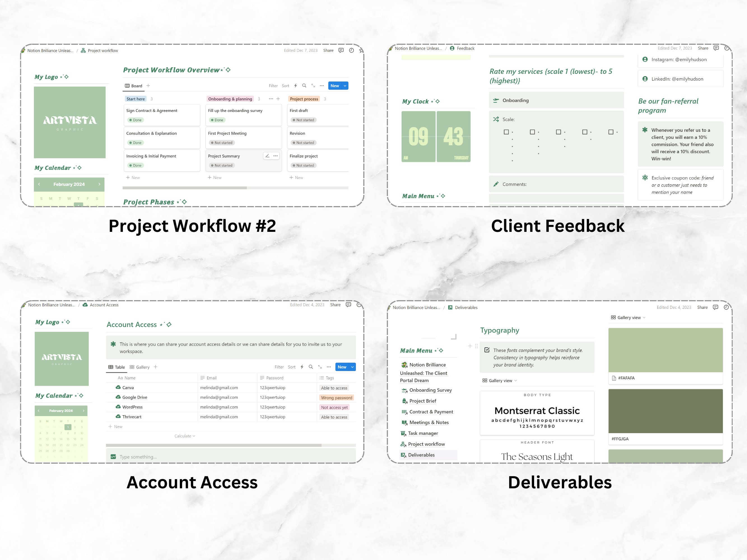Toggle the checkbox in the Typography callout
Viewport: 747px width, 560px height.
tap(487, 350)
